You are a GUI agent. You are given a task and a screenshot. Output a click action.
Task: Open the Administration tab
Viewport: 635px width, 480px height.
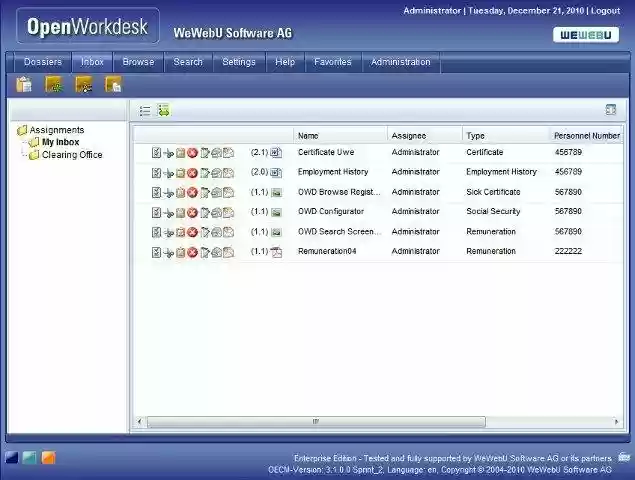(x=401, y=62)
